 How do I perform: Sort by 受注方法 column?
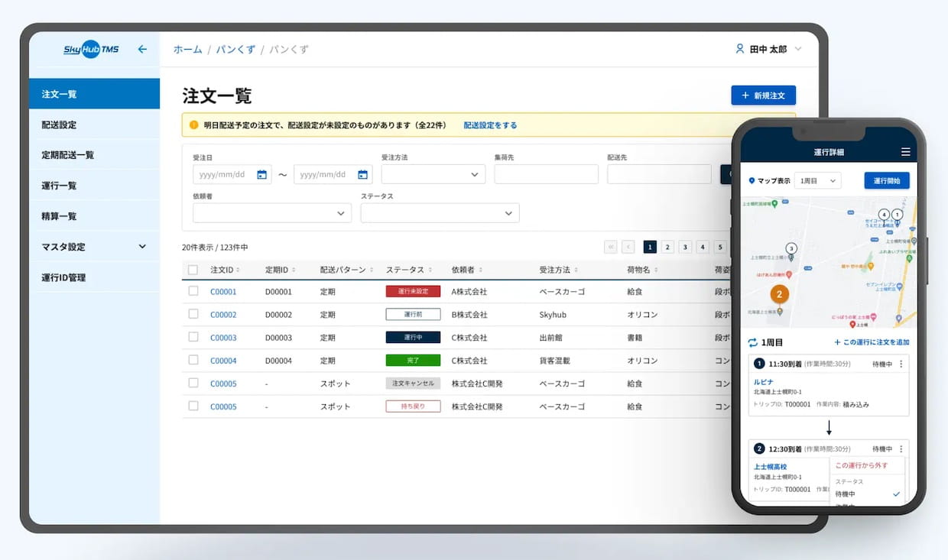pyautogui.click(x=576, y=270)
